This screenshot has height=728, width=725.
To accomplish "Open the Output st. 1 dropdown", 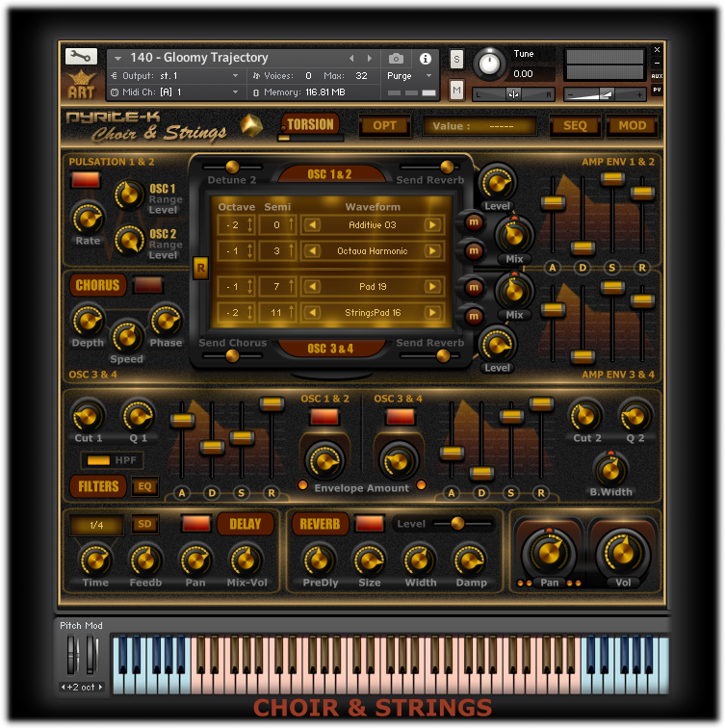I will coord(235,75).
